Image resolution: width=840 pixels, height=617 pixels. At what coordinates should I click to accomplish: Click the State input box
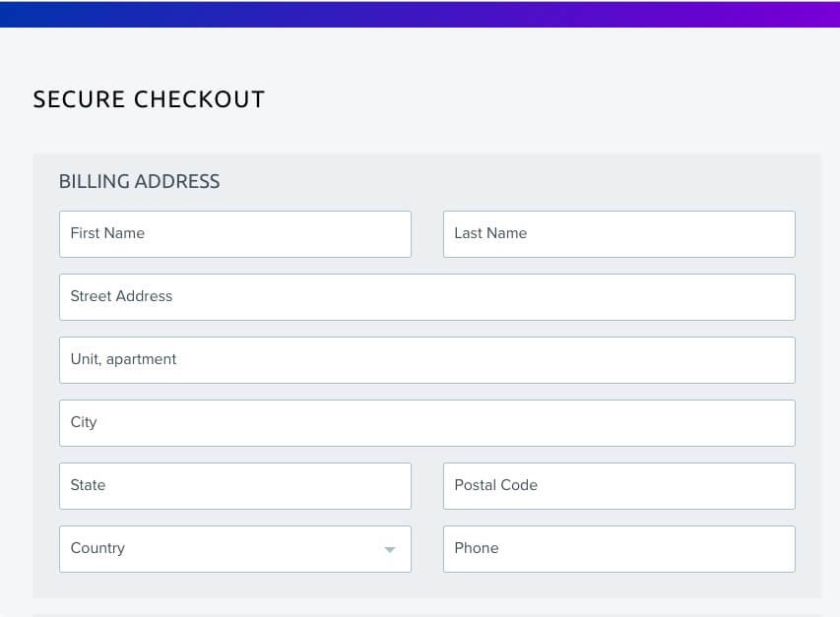pyautogui.click(x=235, y=486)
